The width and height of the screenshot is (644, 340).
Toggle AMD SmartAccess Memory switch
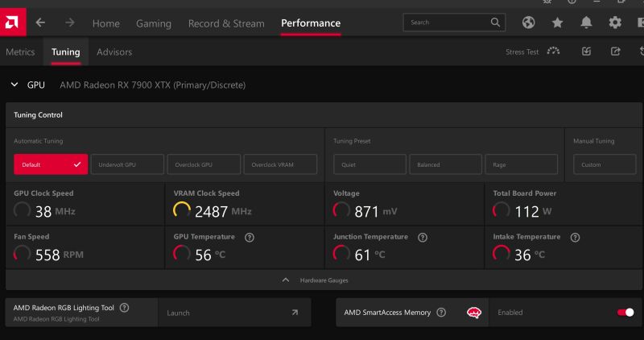coord(625,313)
